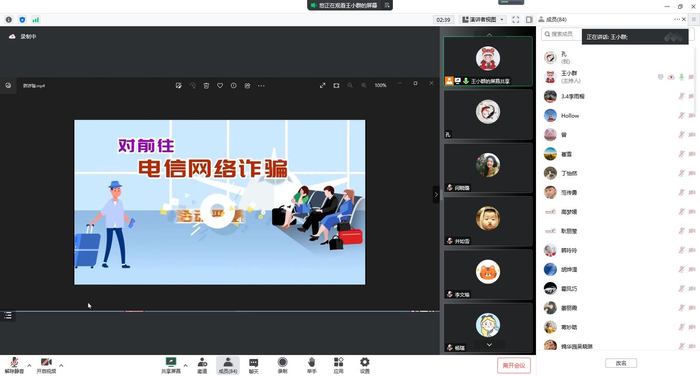
Task: Click the eye icon on 王小群 row
Action: point(671,77)
